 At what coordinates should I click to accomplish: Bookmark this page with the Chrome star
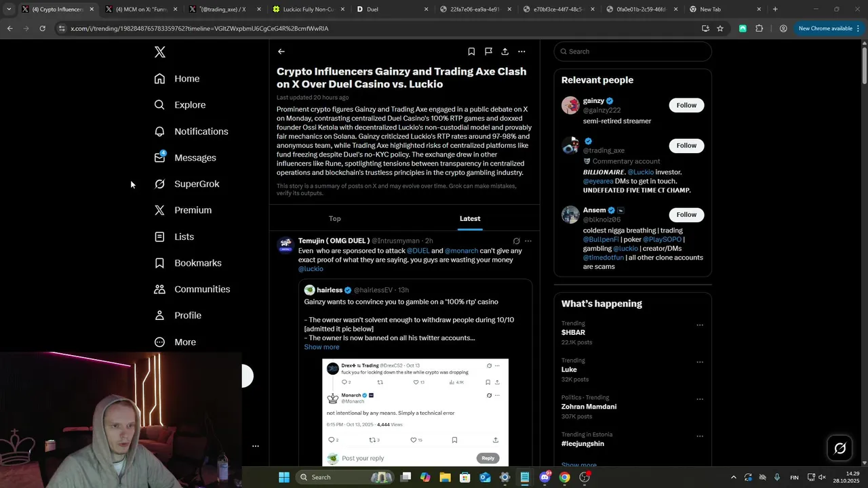pyautogui.click(x=720, y=28)
